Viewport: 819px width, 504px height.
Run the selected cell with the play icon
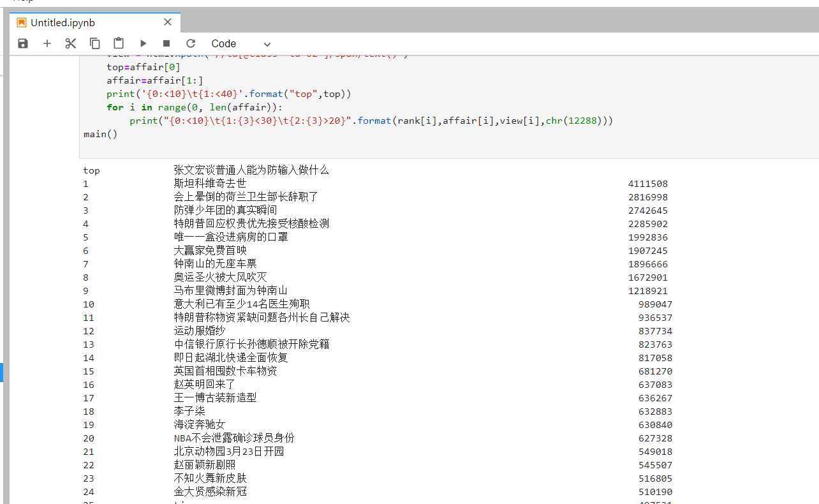point(143,43)
